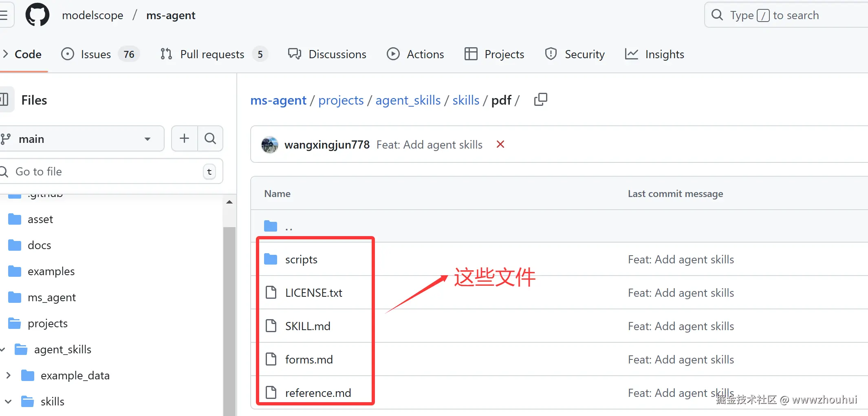Click the file tree scroll up arrow

229,202
